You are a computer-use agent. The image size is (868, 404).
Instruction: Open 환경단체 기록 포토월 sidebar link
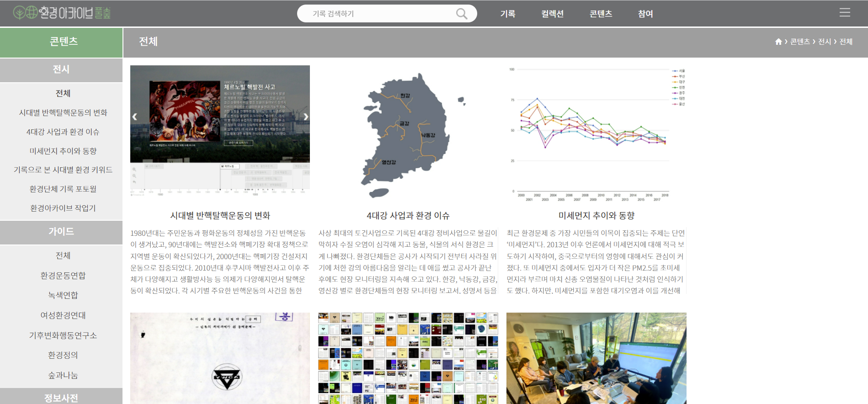(63, 189)
